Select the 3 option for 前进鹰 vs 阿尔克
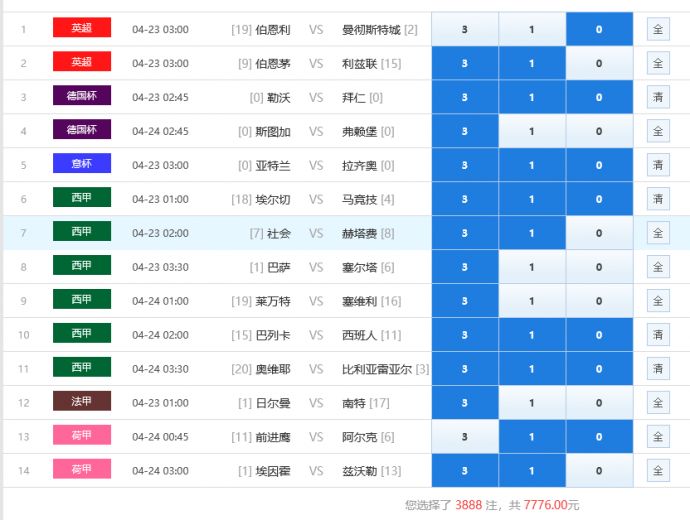Screen dimensions: 690x520 pos(465,437)
